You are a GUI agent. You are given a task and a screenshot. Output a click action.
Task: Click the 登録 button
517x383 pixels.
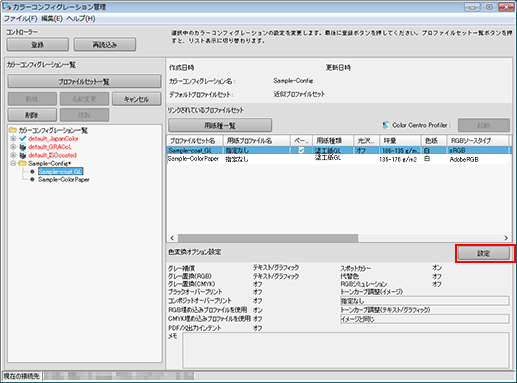[38, 45]
